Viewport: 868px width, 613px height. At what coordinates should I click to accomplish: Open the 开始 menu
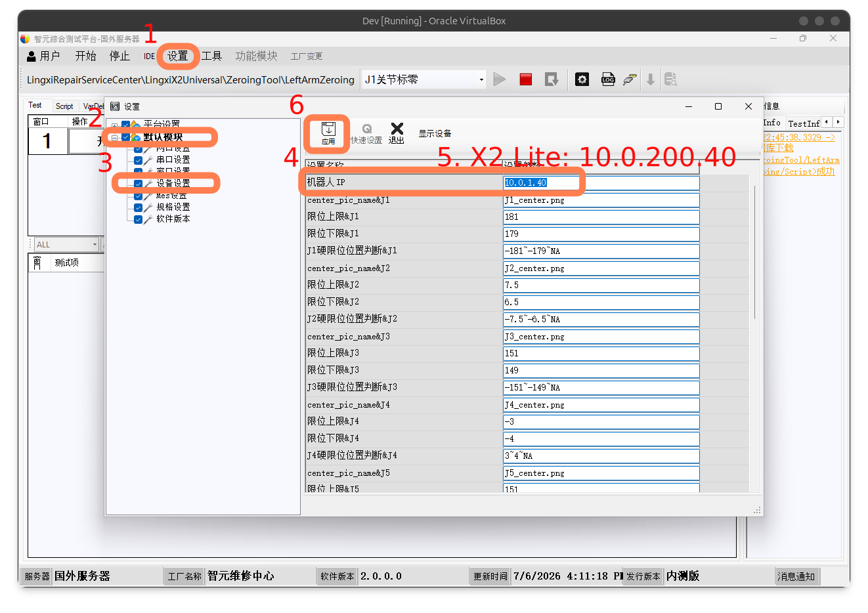(85, 56)
